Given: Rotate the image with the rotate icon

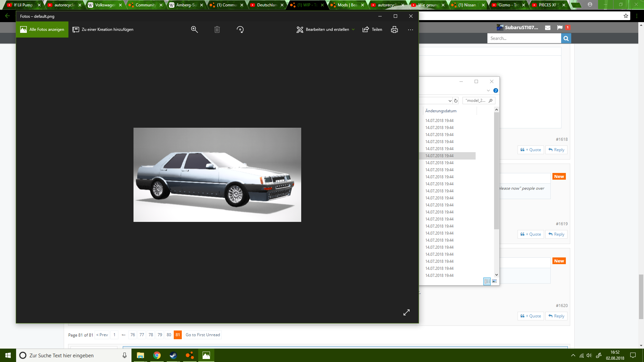Looking at the screenshot, I should point(240,29).
